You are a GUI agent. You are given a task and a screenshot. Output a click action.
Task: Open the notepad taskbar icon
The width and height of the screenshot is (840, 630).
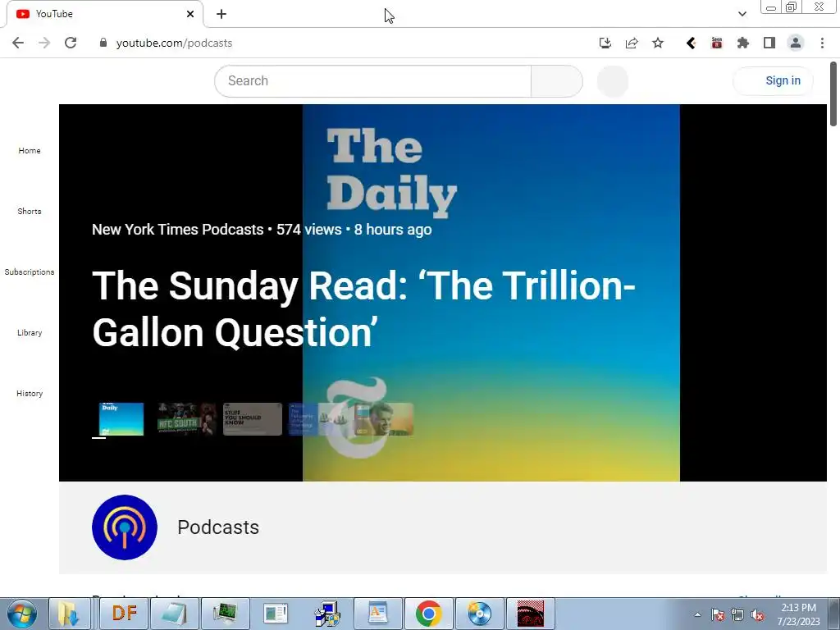pos(174,614)
